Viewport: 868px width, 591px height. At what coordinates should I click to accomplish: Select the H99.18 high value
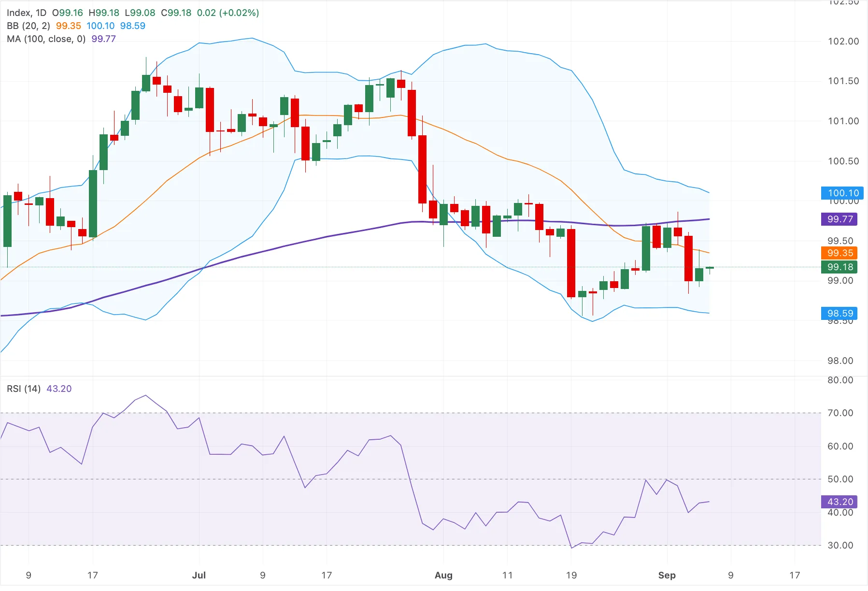point(104,13)
